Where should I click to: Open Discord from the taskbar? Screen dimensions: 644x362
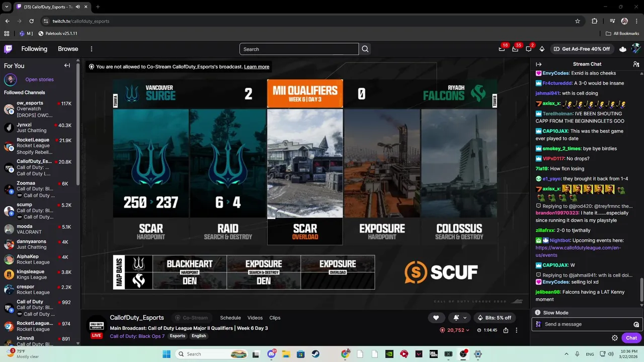(272, 354)
